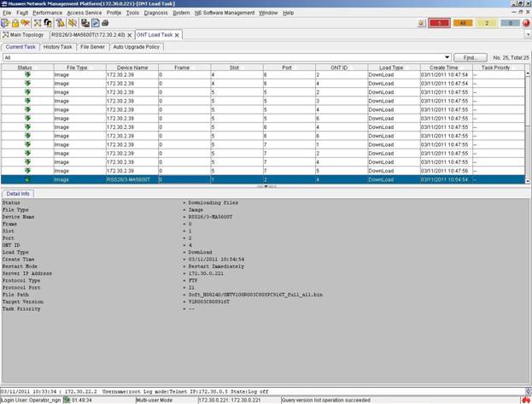Open the Fault menu
532x404 pixels.
pyautogui.click(x=22, y=13)
